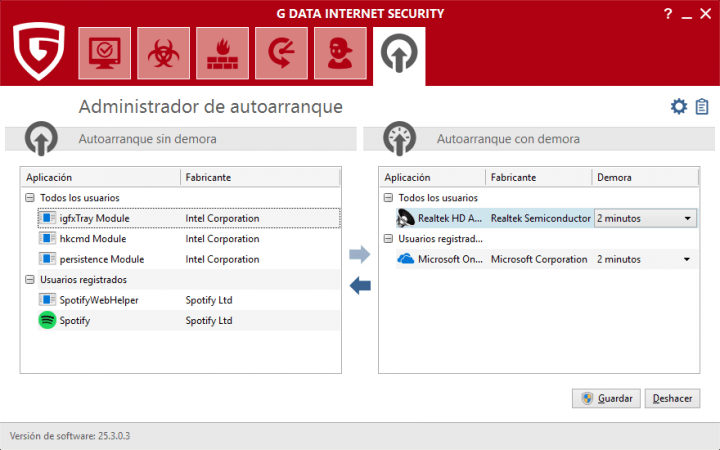
Task: Select the SpotifyWebHelper entry name
Action: 99,300
